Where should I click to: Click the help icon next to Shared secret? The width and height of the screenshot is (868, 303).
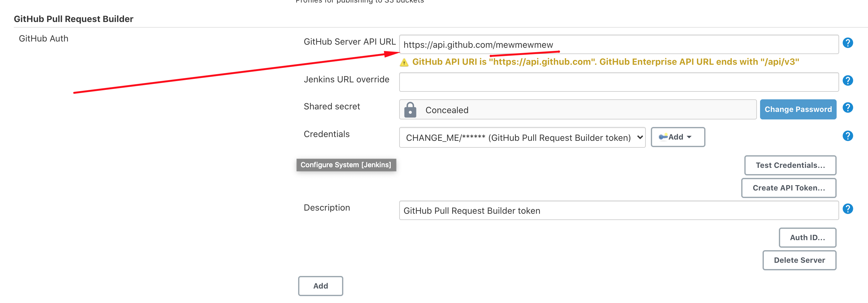click(x=848, y=107)
